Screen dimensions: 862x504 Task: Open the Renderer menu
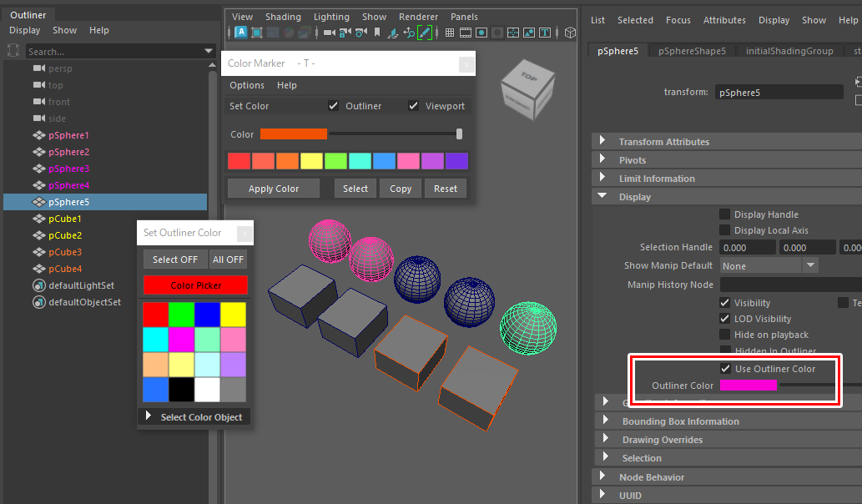[418, 17]
